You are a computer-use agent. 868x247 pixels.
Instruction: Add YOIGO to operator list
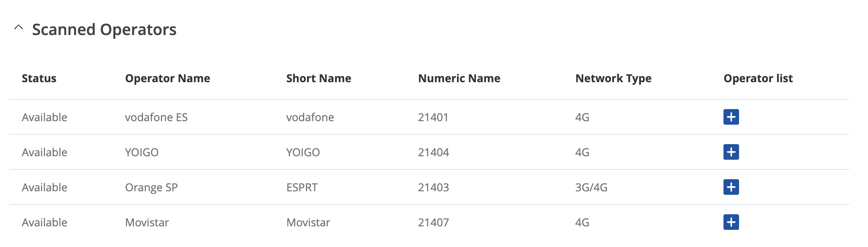731,152
